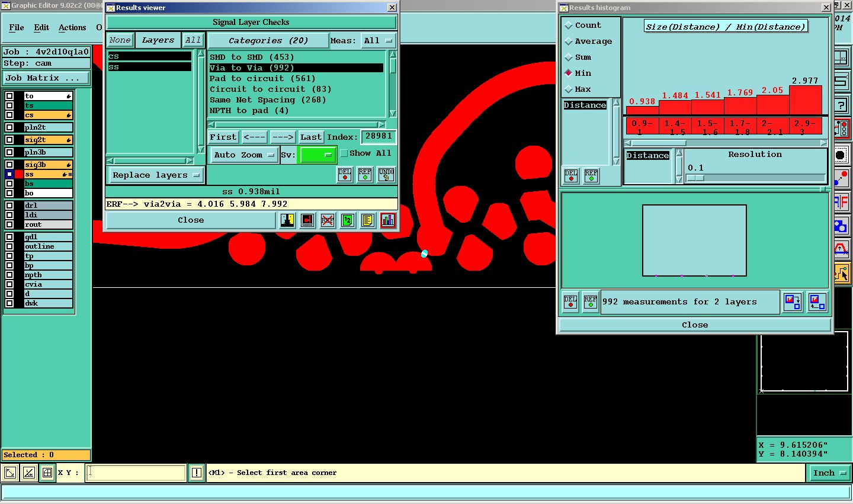
Task: Click the crossed-out REF icon
Action: pos(328,220)
